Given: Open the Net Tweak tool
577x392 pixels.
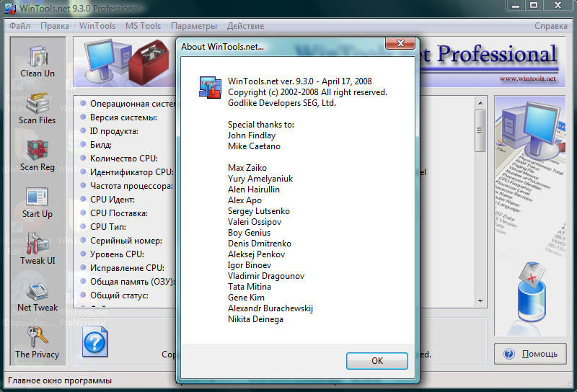Looking at the screenshot, I should point(38,291).
